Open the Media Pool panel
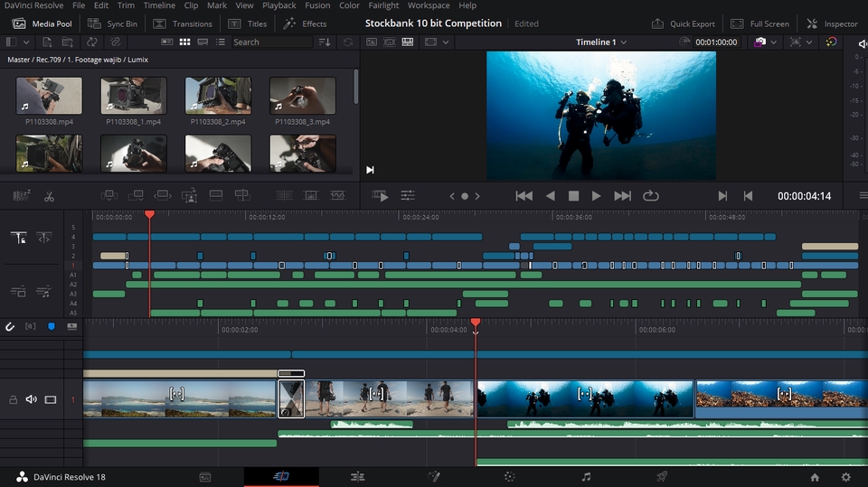The image size is (868, 487). [x=42, y=23]
